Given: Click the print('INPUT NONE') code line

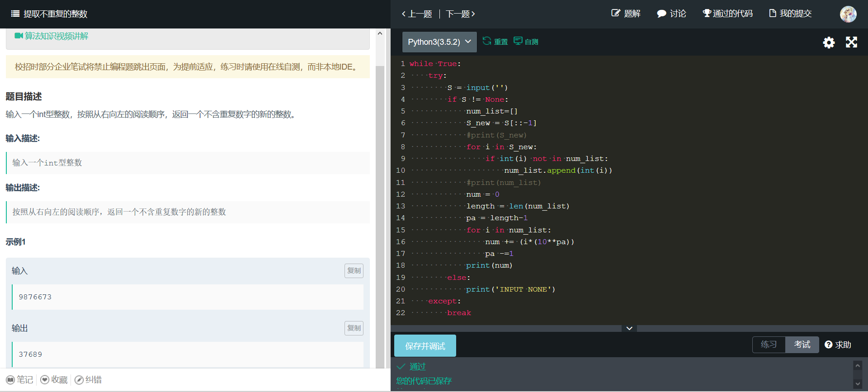Looking at the screenshot, I should tap(511, 289).
